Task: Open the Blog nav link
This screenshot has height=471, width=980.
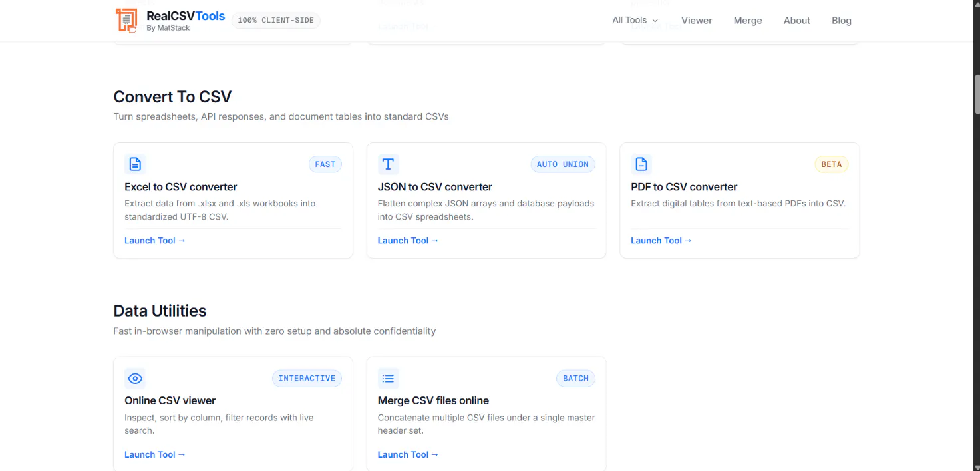Action: [x=842, y=21]
